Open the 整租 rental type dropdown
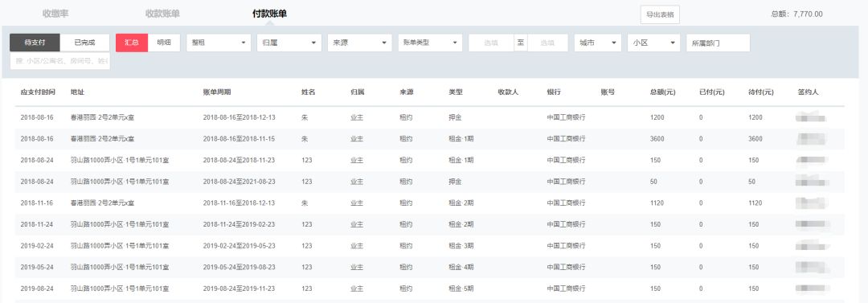The width and height of the screenshot is (868, 303). pyautogui.click(x=219, y=43)
